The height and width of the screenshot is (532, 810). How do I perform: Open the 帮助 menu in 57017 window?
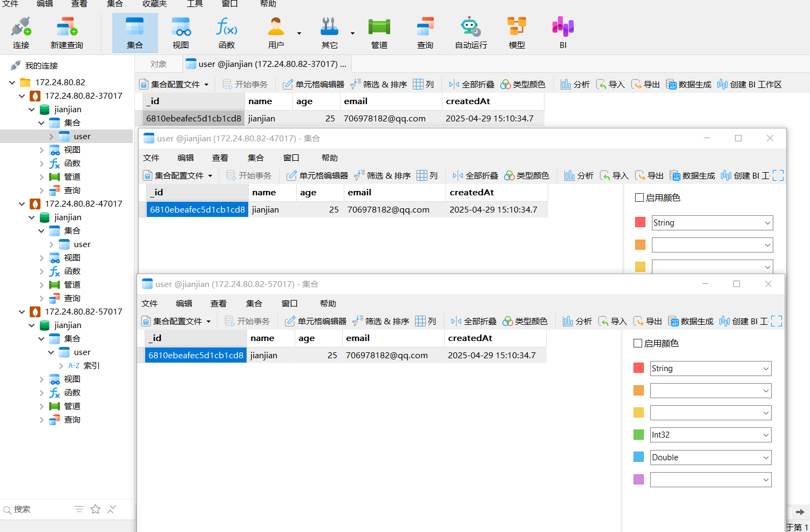[x=328, y=304]
